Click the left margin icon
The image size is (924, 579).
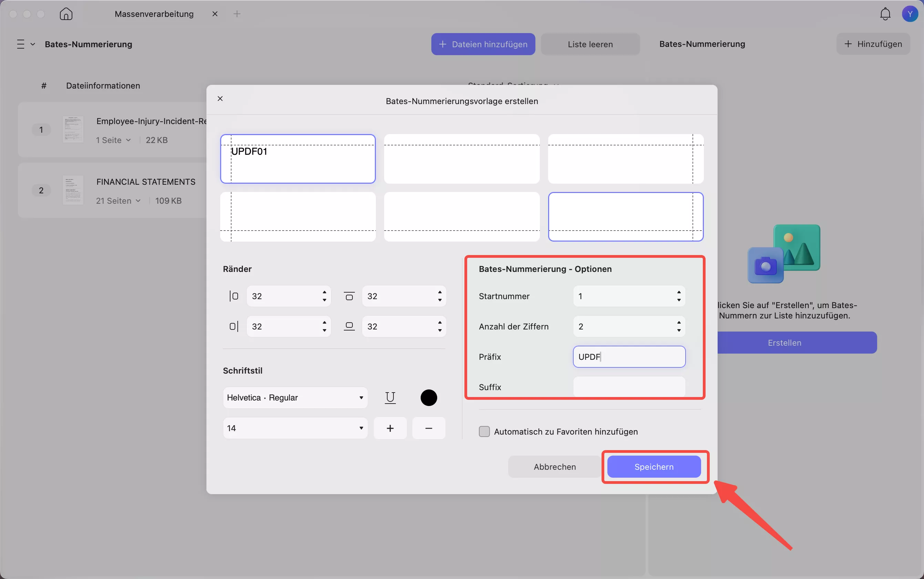pyautogui.click(x=234, y=296)
